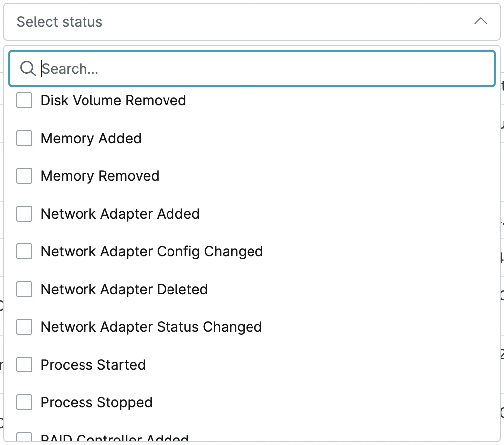504x445 pixels.
Task: Check the Disk Volume Removed checkbox
Action: [24, 100]
